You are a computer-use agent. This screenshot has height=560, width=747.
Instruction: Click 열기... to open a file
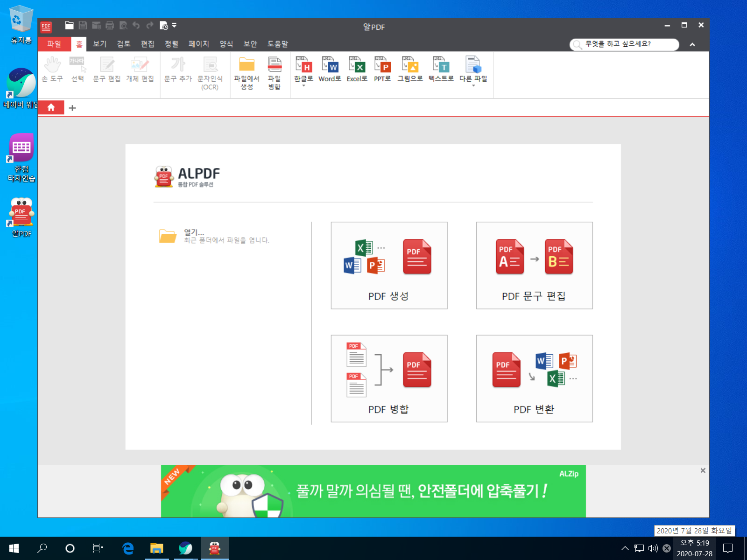214,236
